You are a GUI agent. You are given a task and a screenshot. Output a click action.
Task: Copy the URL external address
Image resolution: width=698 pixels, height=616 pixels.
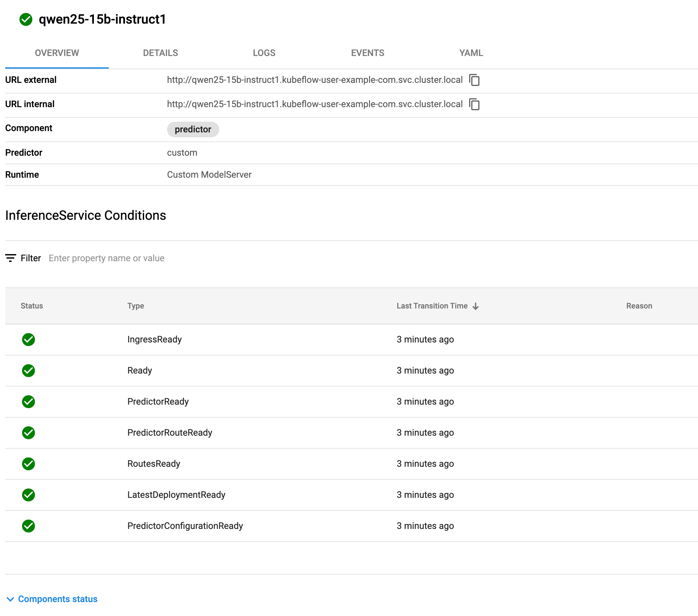(x=474, y=80)
